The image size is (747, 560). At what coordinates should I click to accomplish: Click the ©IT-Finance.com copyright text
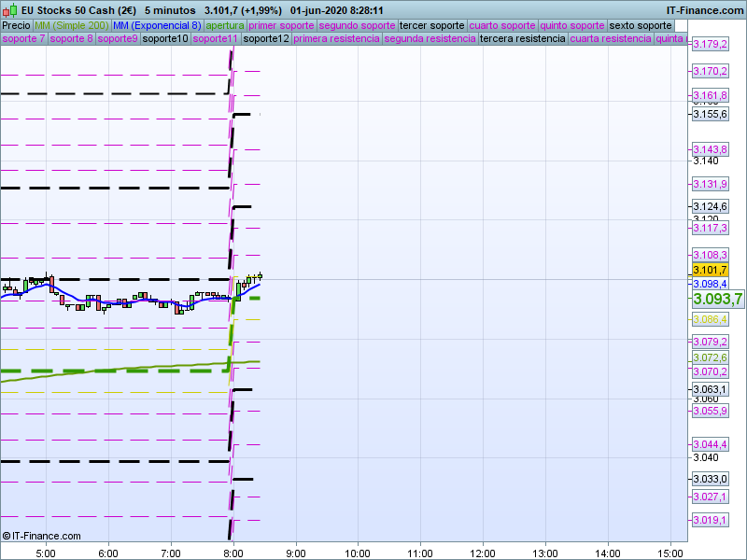point(41,536)
